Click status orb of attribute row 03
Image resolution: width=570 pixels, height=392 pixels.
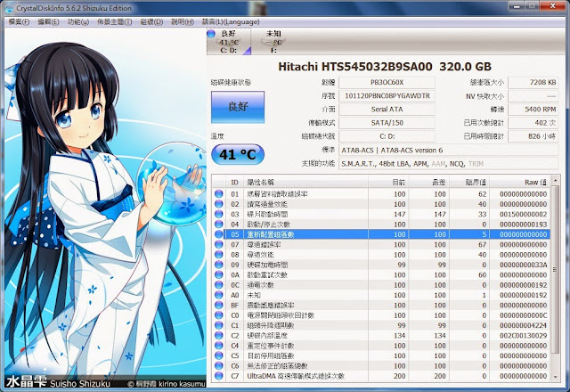(218, 214)
